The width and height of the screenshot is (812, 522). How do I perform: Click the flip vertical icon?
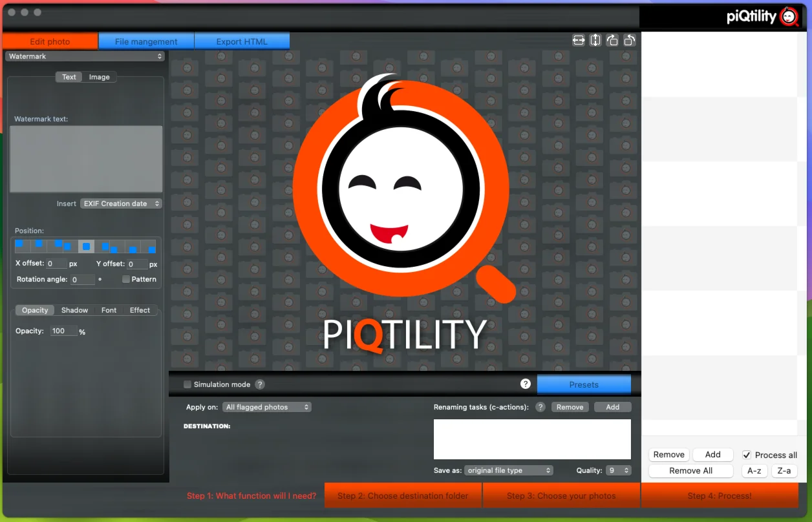point(595,41)
